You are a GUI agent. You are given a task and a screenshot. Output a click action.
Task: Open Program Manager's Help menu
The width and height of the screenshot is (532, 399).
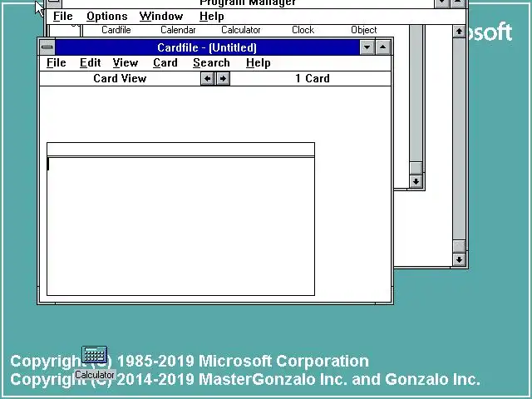coord(212,17)
